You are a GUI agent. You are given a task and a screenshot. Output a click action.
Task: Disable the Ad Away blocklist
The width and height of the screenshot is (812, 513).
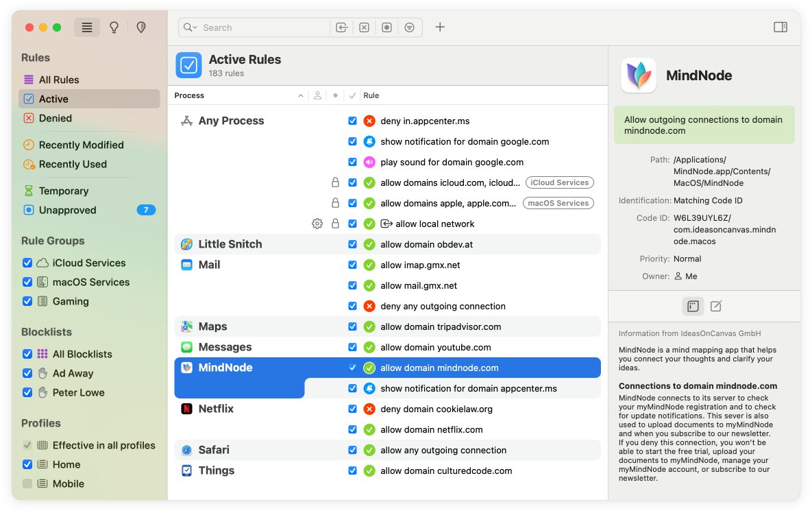tap(27, 373)
